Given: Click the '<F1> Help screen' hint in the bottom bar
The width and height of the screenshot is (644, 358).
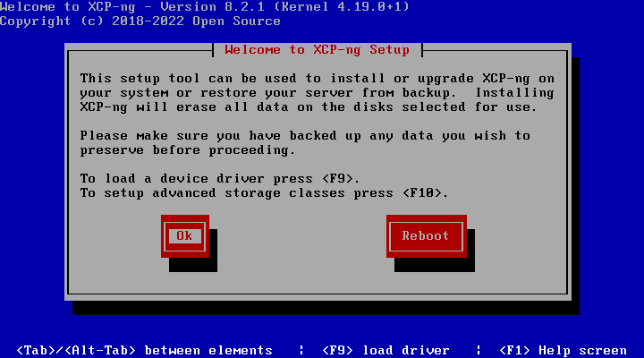Looking at the screenshot, I should coord(563,351).
